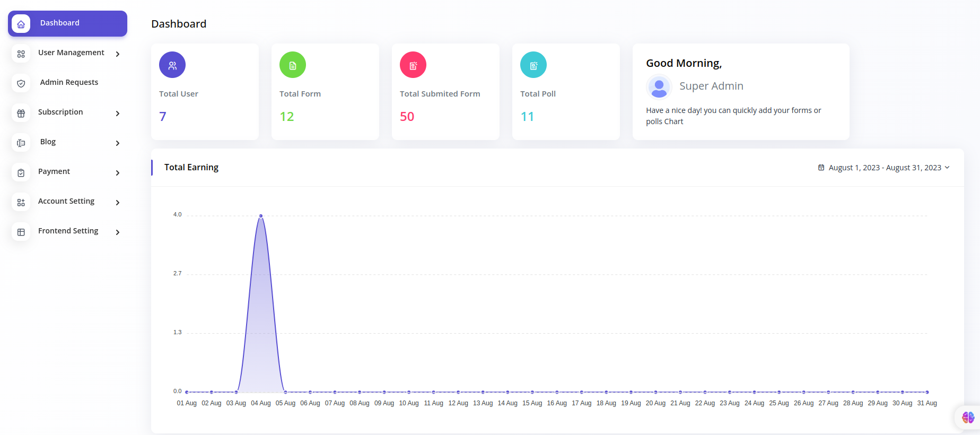Open the Subscription menu item

point(67,112)
